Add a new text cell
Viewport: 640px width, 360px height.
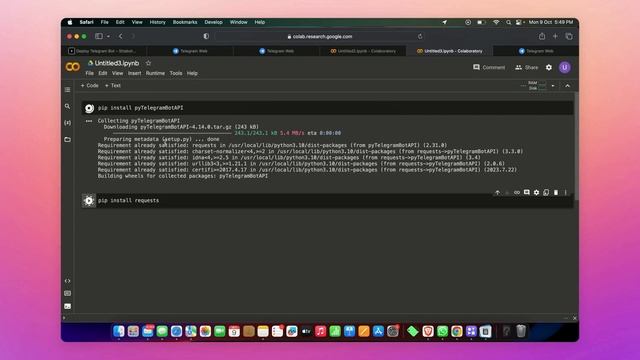click(113, 86)
